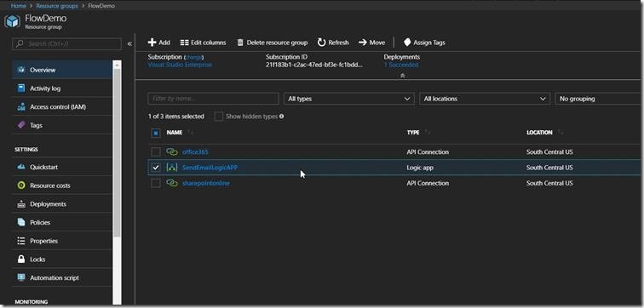Click the Locks padlock icon
Viewport: 644px width, 308px height.
point(22,260)
